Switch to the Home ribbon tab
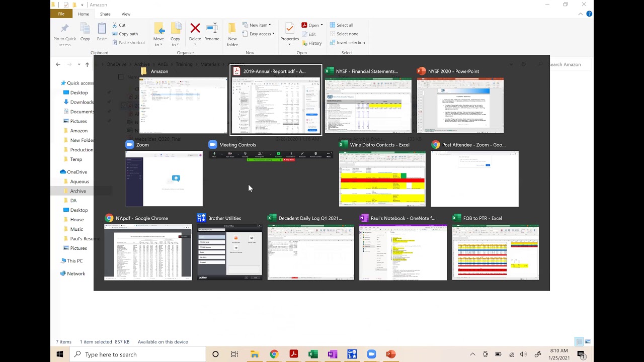The width and height of the screenshot is (644, 362). pos(84,14)
